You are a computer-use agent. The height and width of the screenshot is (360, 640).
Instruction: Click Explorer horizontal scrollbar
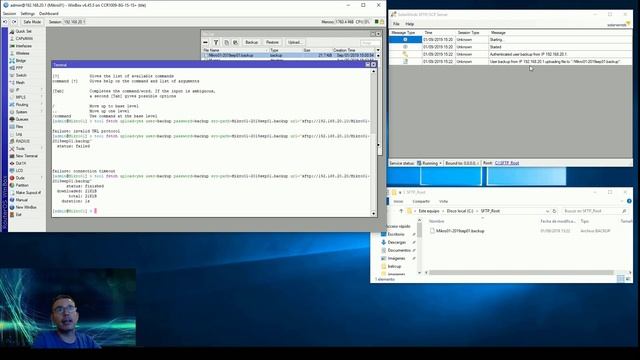click(x=521, y=273)
